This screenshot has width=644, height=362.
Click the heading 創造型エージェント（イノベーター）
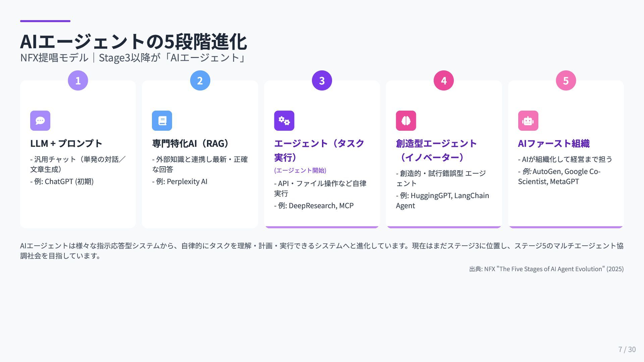coord(436,150)
